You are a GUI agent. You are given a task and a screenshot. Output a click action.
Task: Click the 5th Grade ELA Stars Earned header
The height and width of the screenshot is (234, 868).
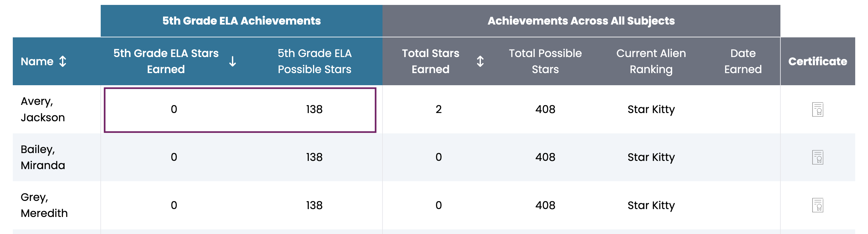tap(166, 61)
